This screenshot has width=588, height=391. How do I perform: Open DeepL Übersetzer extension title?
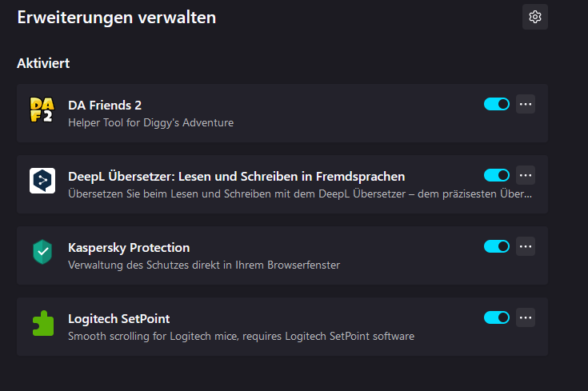[x=236, y=176]
